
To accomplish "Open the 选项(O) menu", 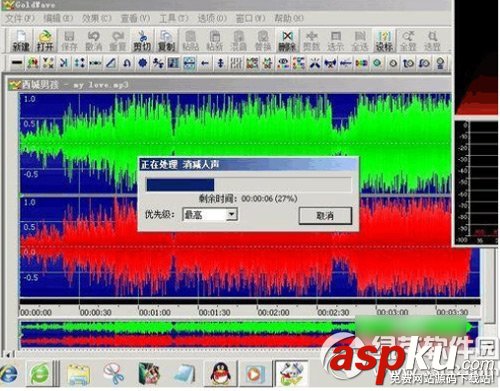I will [x=212, y=18].
